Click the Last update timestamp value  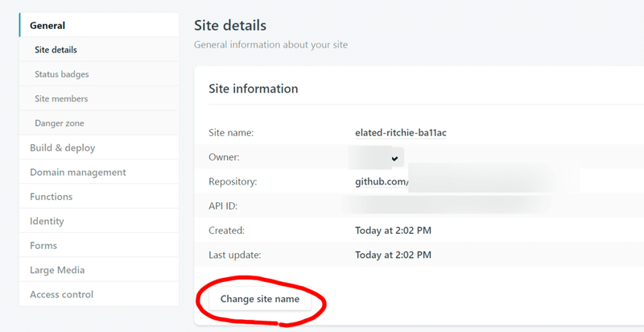pyautogui.click(x=393, y=255)
